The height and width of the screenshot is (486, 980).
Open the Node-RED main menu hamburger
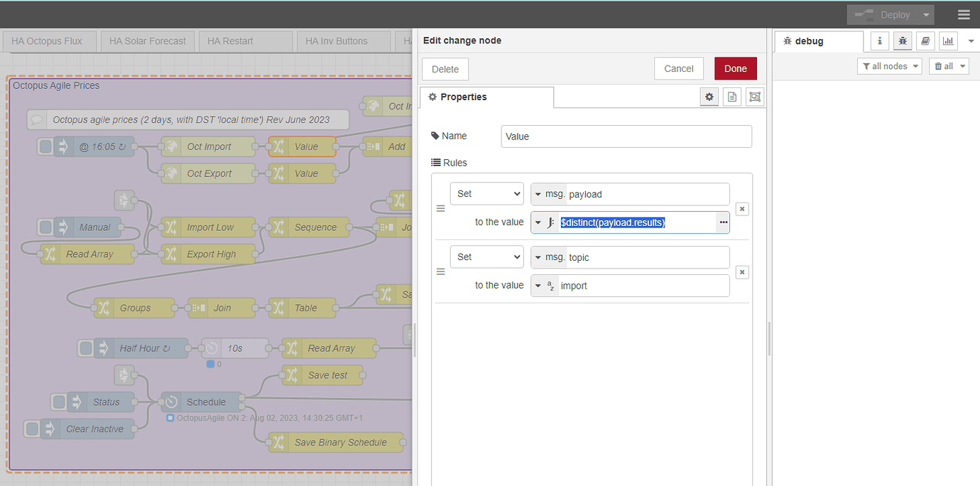click(964, 14)
